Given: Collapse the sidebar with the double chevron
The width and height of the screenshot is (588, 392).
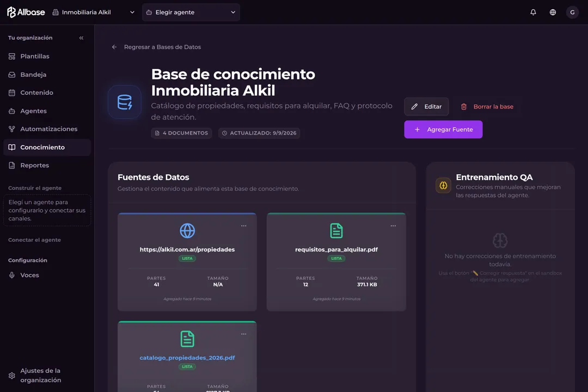Looking at the screenshot, I should tap(81, 38).
